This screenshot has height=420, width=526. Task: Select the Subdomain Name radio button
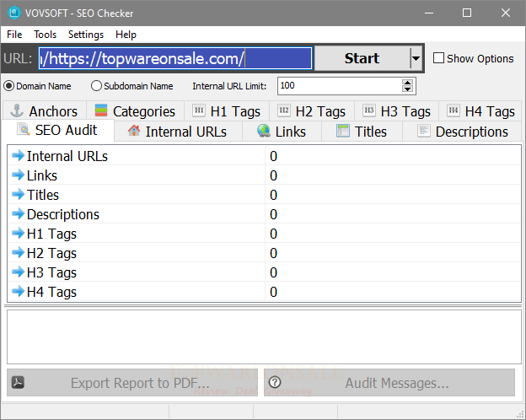point(96,86)
